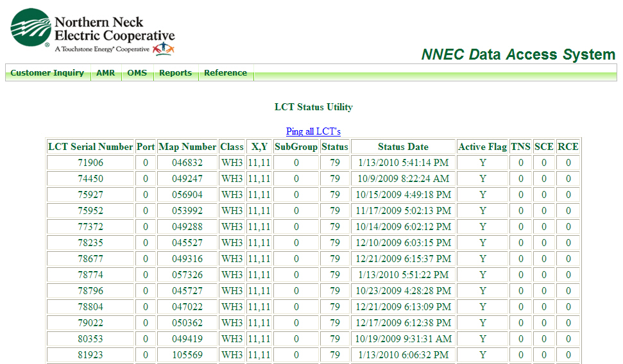Open the Reference menu
Viewport: 623px width, 364px height.
225,73
